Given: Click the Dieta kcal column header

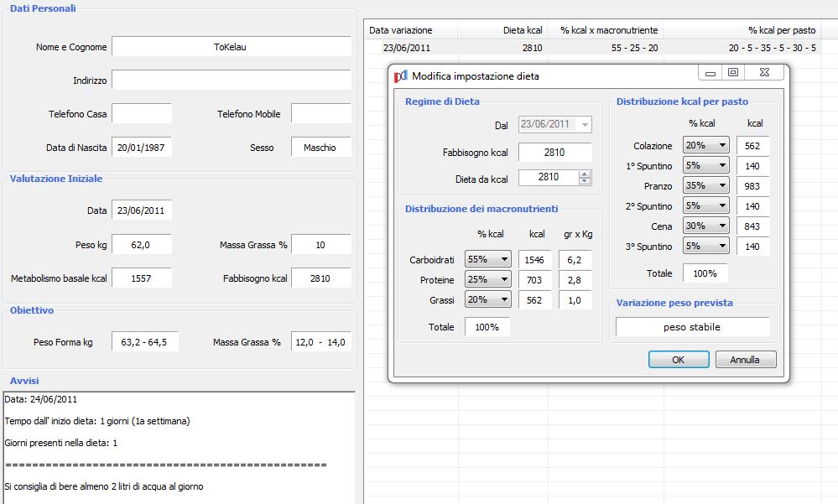Looking at the screenshot, I should point(503,30).
